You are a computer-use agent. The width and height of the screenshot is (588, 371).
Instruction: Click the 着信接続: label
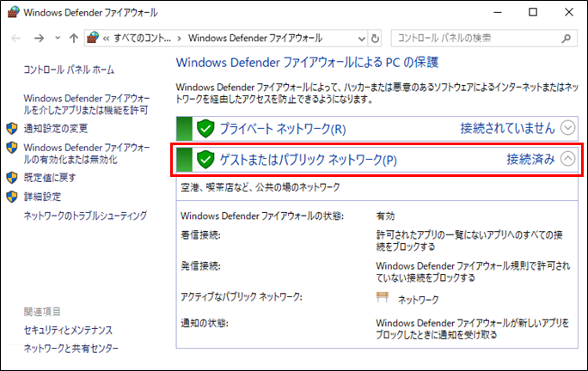[200, 235]
